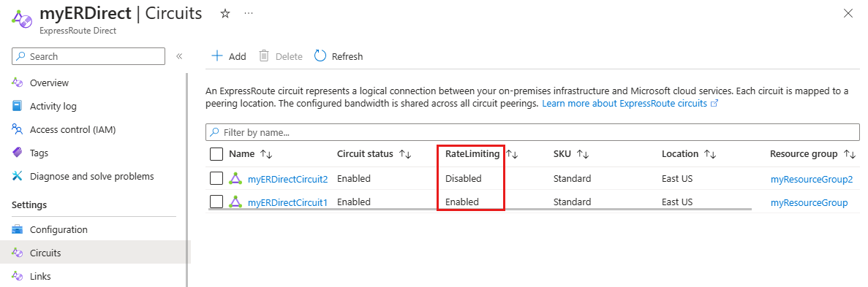Collapse the sidebar with double chevron
Image resolution: width=868 pixels, height=287 pixels.
tap(179, 56)
